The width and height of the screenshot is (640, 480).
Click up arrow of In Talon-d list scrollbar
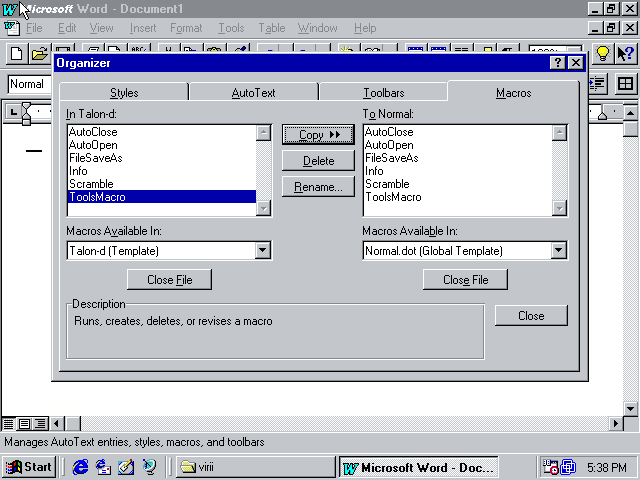point(263,133)
